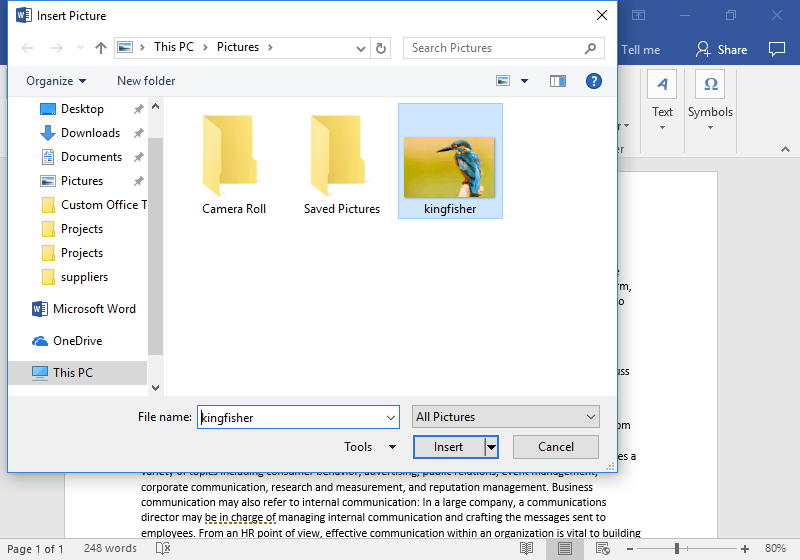The height and width of the screenshot is (560, 800).
Task: Click the change view icon
Action: (x=504, y=81)
